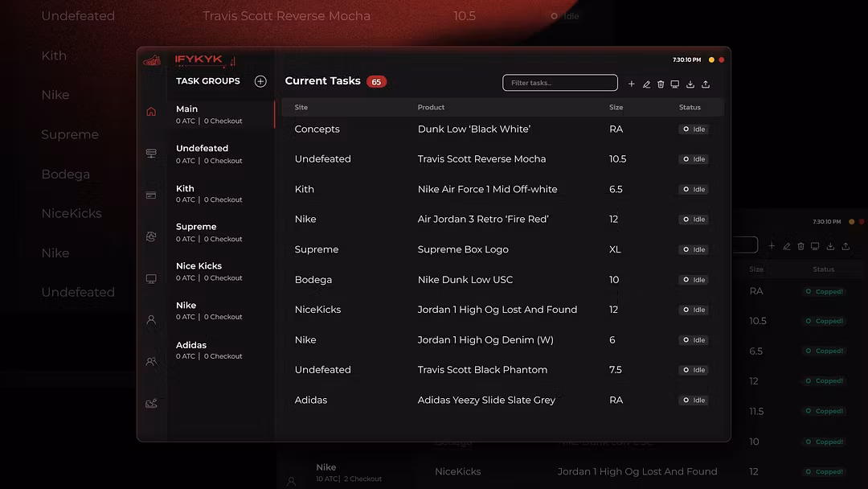Add a new task with the toolbar plus icon
Viewport: 868px width, 489px height.
coord(632,84)
